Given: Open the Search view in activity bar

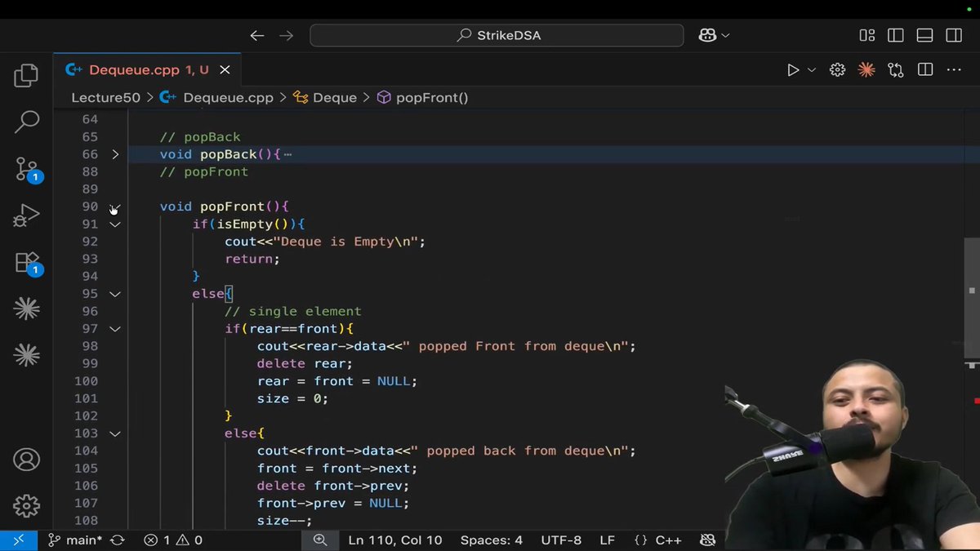Looking at the screenshot, I should pos(26,122).
